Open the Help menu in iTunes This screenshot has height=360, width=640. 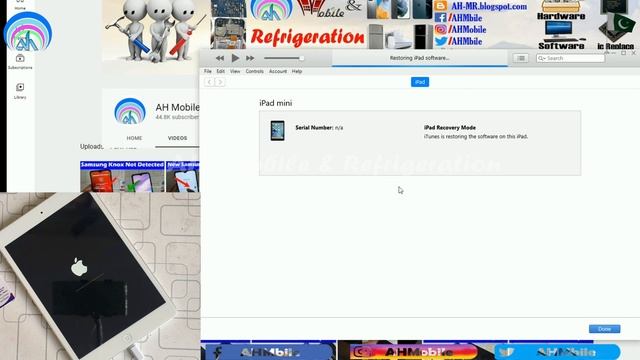tap(297, 71)
